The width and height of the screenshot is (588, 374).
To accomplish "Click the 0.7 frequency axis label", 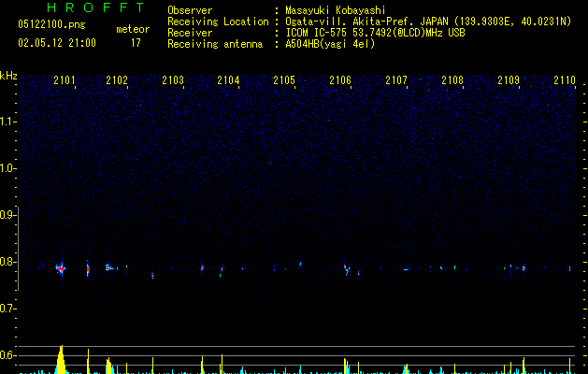I will point(8,309).
